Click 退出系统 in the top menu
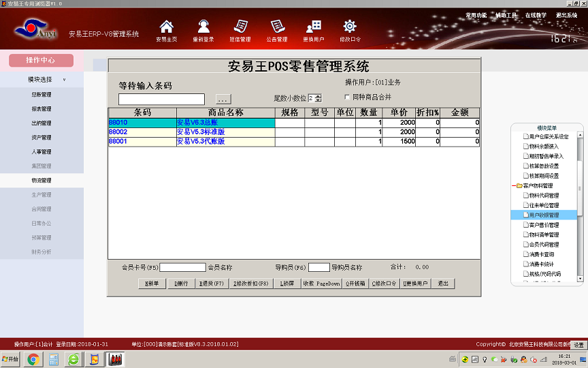 pos(566,16)
